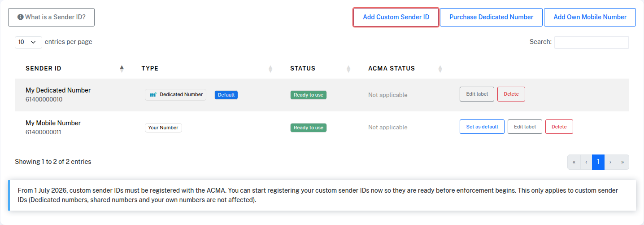
Task: Click the info icon beside 'What is a Sender ID?'
Action: [x=20, y=17]
